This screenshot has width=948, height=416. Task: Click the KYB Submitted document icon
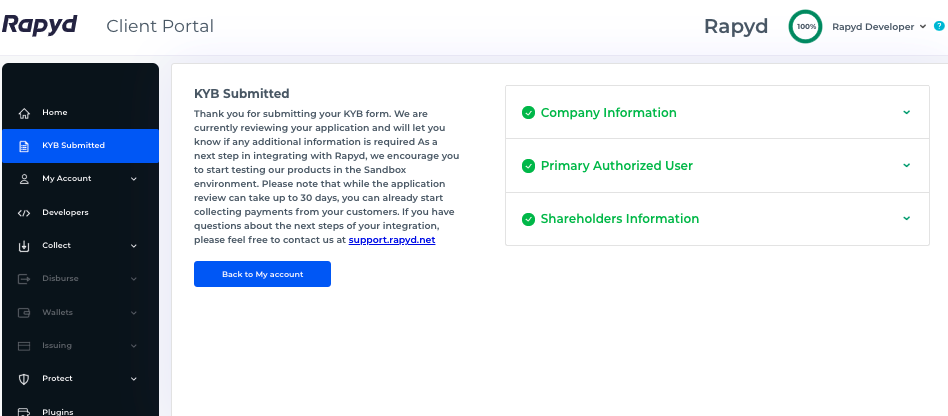(24, 146)
